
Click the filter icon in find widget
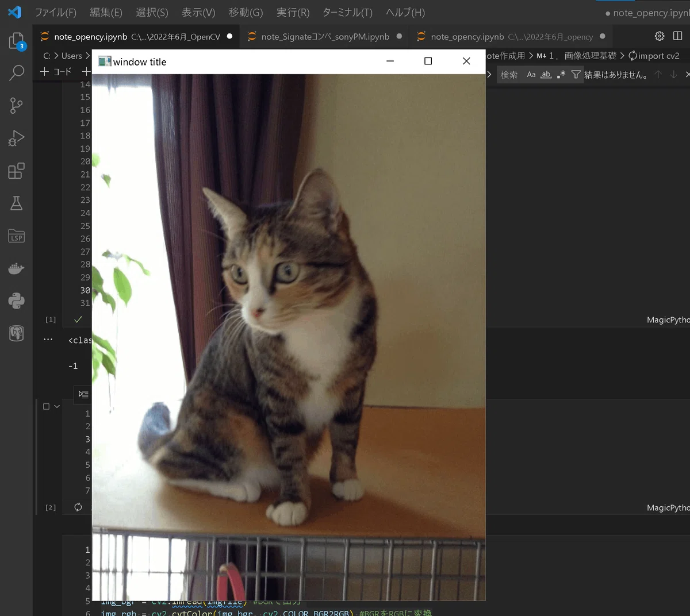[x=576, y=74]
